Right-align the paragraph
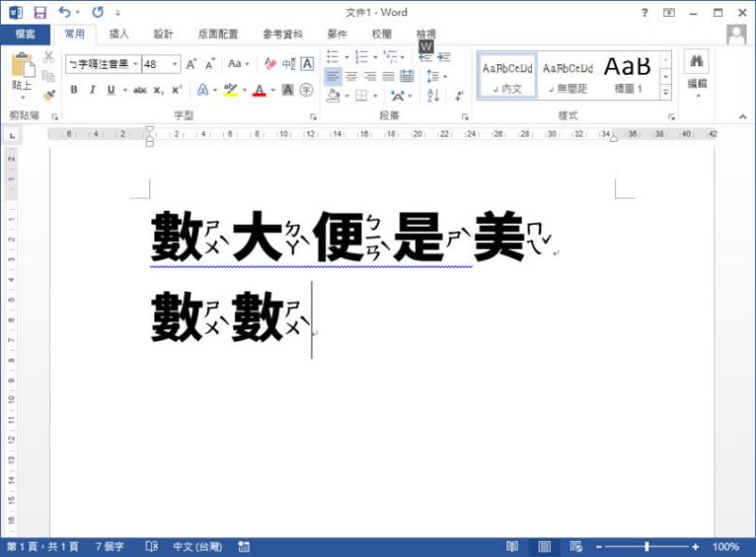The image size is (756, 557). point(369,76)
